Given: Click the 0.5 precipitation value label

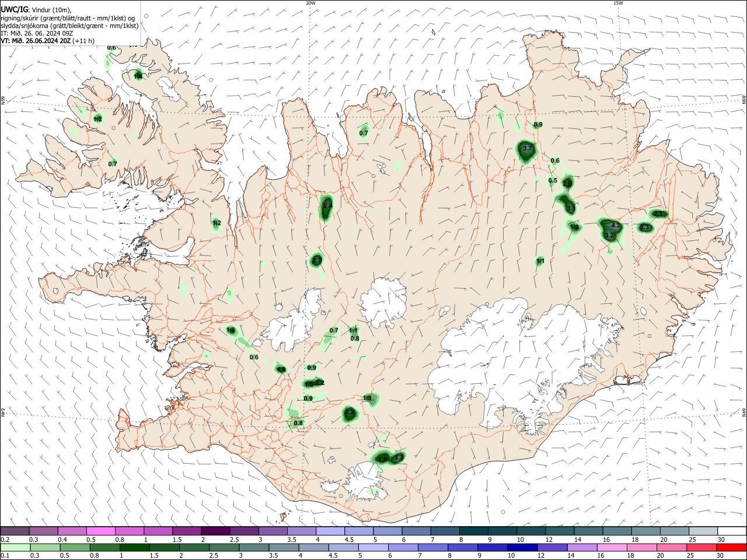Looking at the screenshot, I should 553,181.
